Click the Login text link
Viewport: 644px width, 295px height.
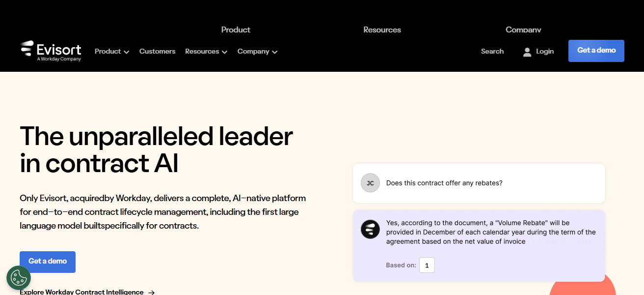click(x=544, y=51)
